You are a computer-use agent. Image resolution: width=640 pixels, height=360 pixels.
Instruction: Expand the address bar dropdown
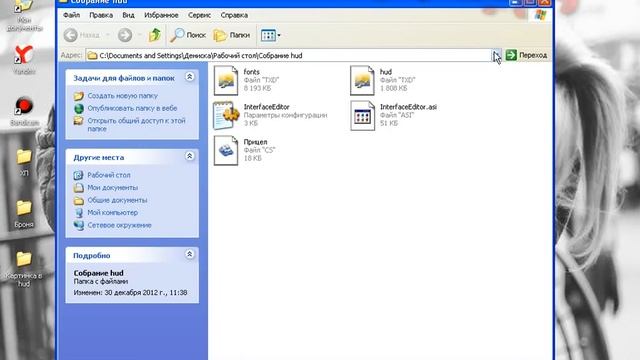click(x=496, y=55)
